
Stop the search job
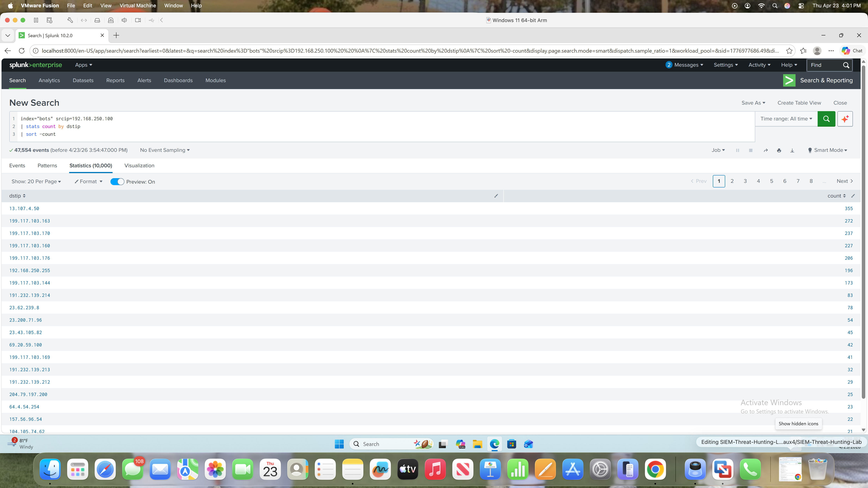coord(751,150)
